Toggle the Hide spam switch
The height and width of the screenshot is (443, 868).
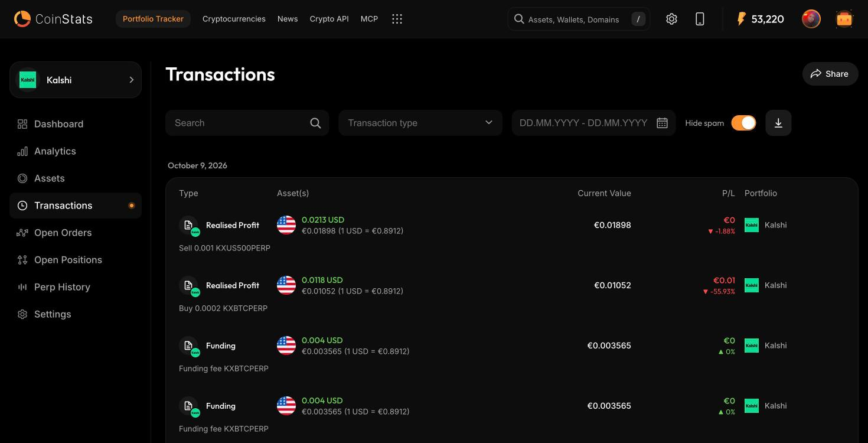point(743,123)
